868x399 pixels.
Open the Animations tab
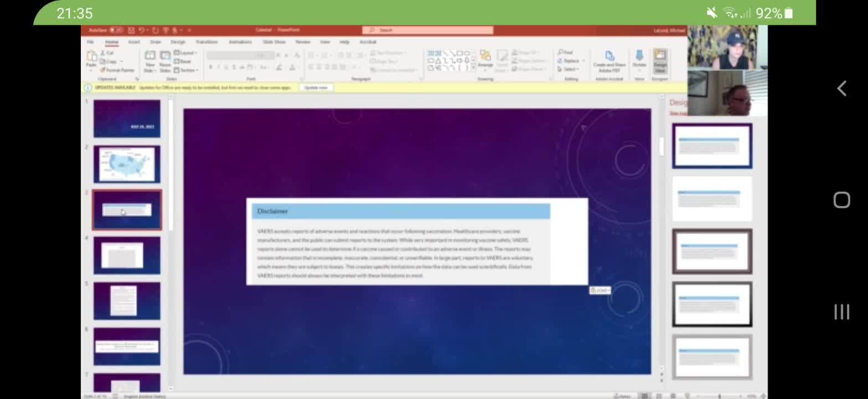coord(240,42)
